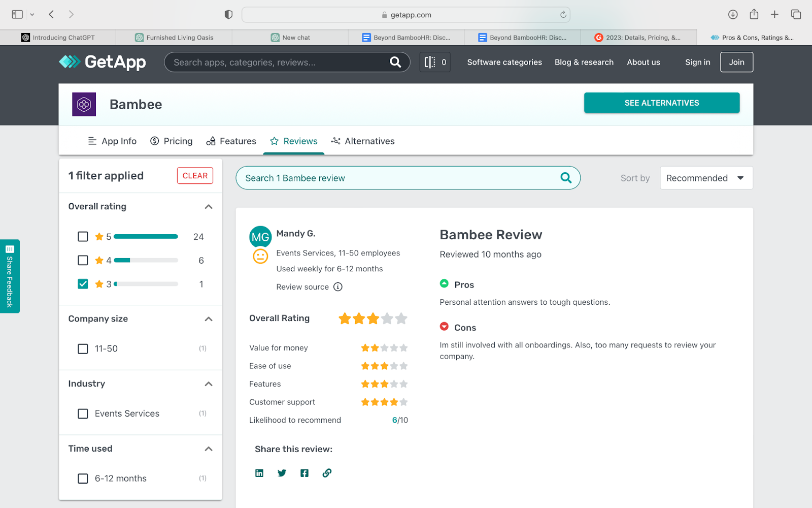This screenshot has width=812, height=508.
Task: Click the Share Feedback side tab
Action: (10, 276)
